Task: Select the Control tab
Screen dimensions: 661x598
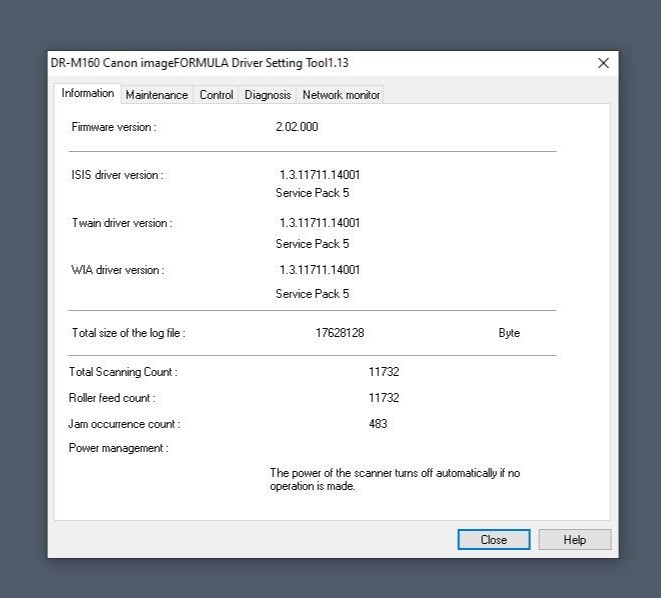Action: pyautogui.click(x=216, y=95)
